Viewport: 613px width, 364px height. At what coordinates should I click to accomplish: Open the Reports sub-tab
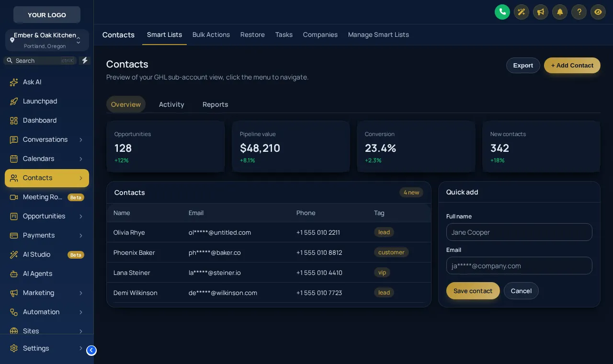coord(216,104)
